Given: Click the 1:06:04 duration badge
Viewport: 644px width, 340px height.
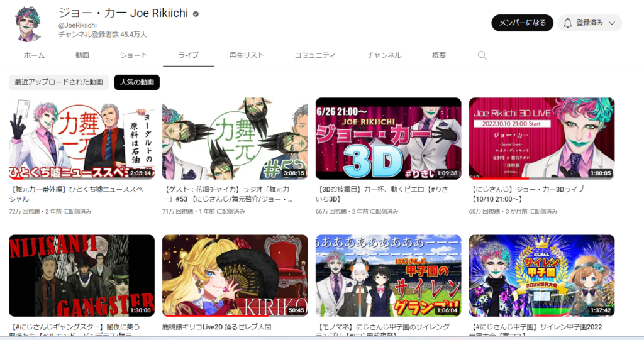Looking at the screenshot, I should (x=447, y=310).
